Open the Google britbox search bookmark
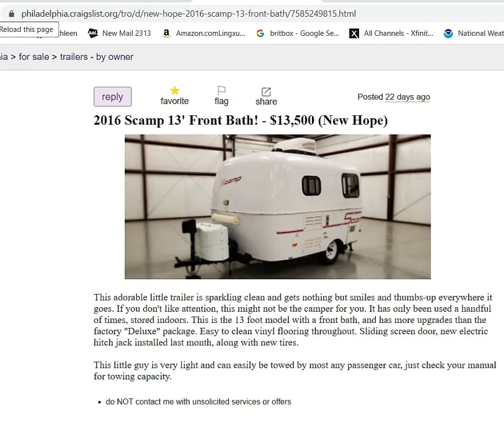This screenshot has width=504, height=427. click(298, 33)
